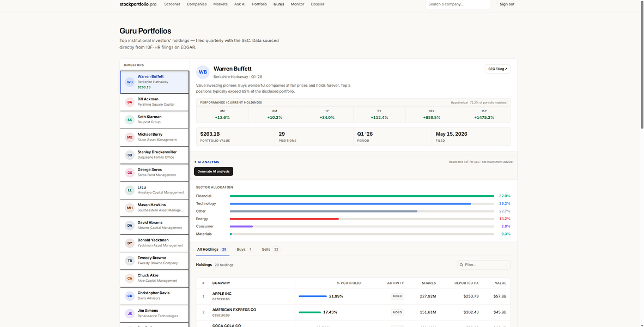Open the SEC Filing link
This screenshot has height=327, width=644.
click(x=497, y=69)
